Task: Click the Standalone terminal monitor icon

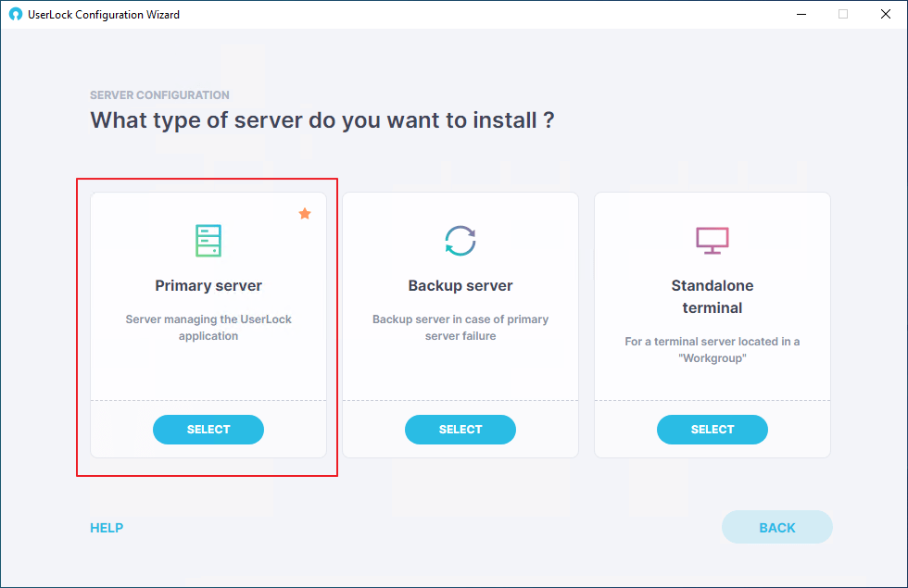Action: point(713,240)
